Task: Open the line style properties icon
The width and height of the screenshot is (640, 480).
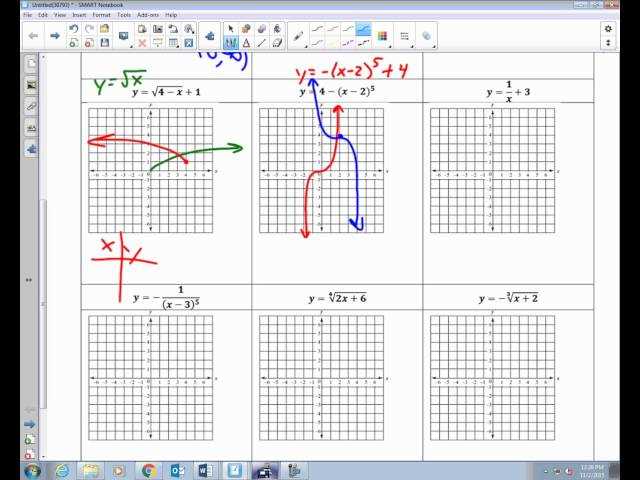Action: [x=404, y=36]
